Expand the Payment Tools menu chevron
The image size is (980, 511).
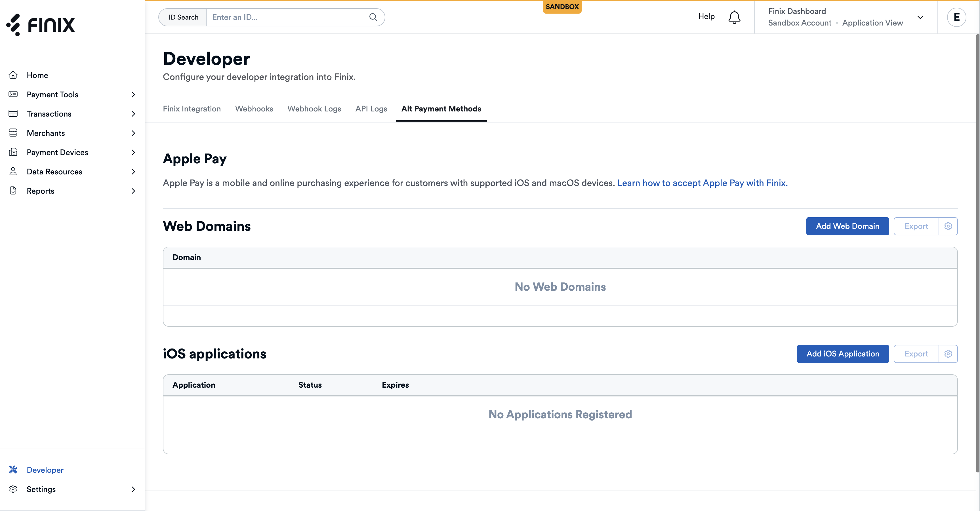point(133,94)
